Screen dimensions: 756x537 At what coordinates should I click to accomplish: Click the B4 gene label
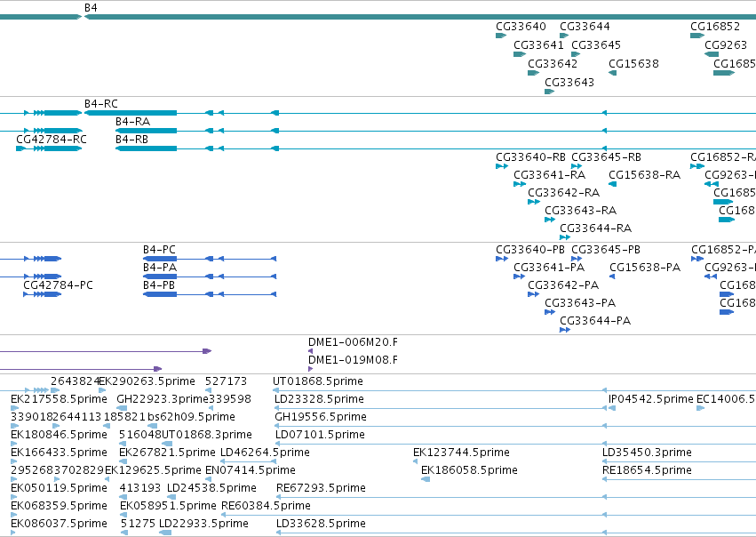[91, 8]
